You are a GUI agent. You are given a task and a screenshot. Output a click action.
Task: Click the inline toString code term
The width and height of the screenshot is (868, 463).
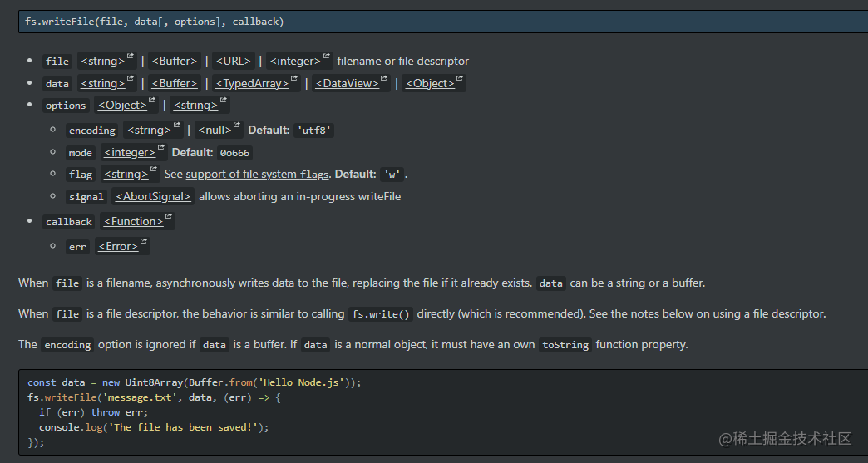coord(565,345)
